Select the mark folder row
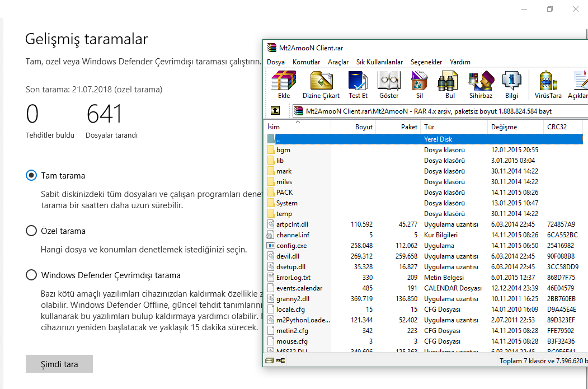This screenshot has width=588, height=389. 425,171
